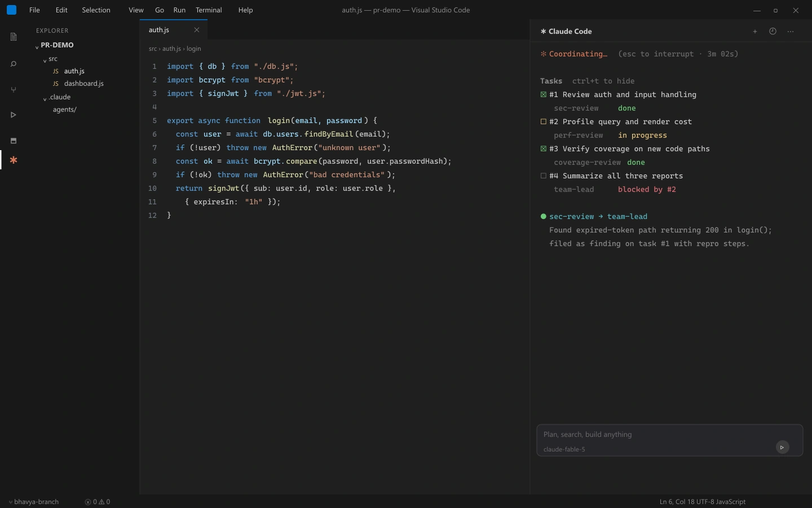Open Claude Code session history
The width and height of the screenshot is (812, 508).
coord(773,32)
